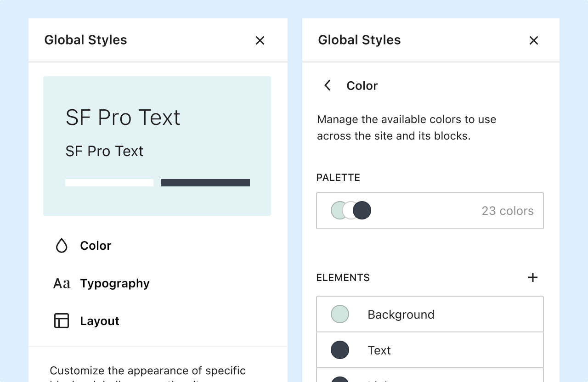
Task: Add a new element with the plus icon
Action: 533,277
